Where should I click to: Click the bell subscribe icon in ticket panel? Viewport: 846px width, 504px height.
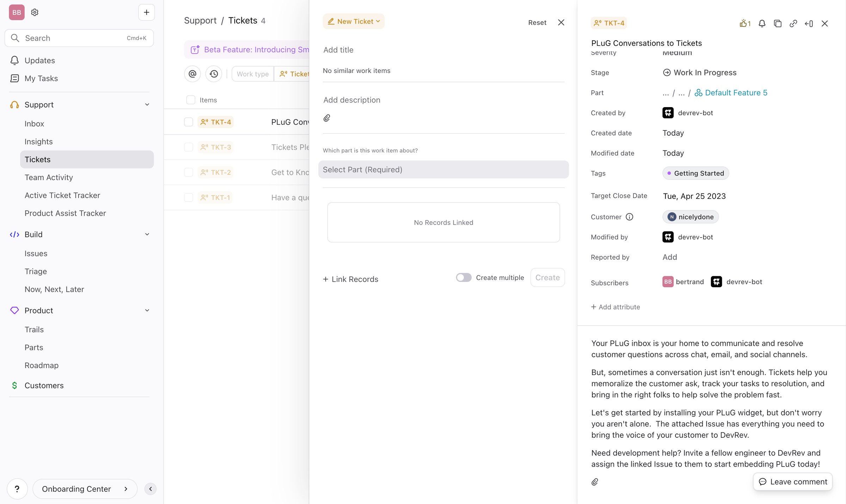tap(762, 24)
